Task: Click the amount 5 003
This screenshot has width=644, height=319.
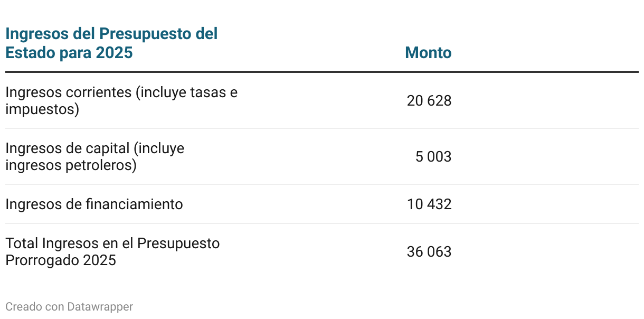Action: (433, 156)
